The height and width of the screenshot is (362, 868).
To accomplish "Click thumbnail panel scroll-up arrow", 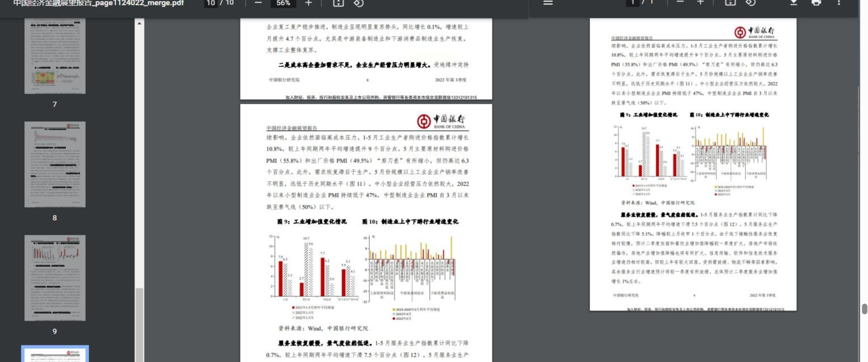I will pyautogui.click(x=139, y=23).
